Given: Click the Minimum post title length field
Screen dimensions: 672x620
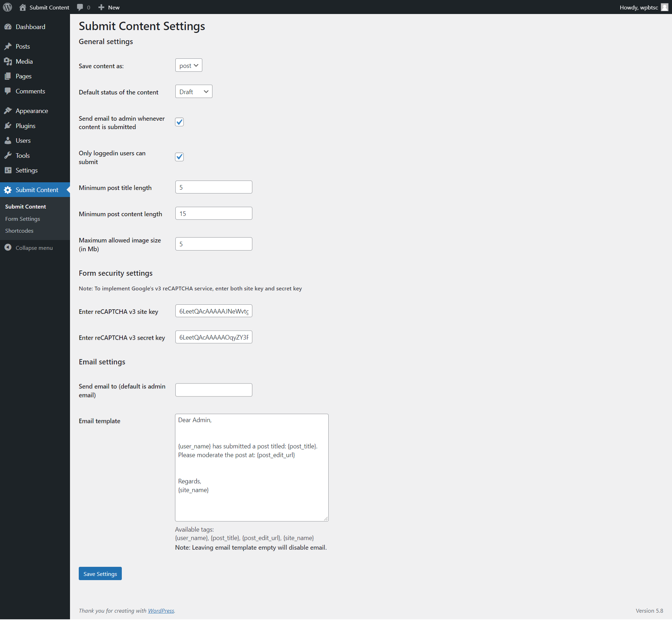Looking at the screenshot, I should pyautogui.click(x=213, y=187).
